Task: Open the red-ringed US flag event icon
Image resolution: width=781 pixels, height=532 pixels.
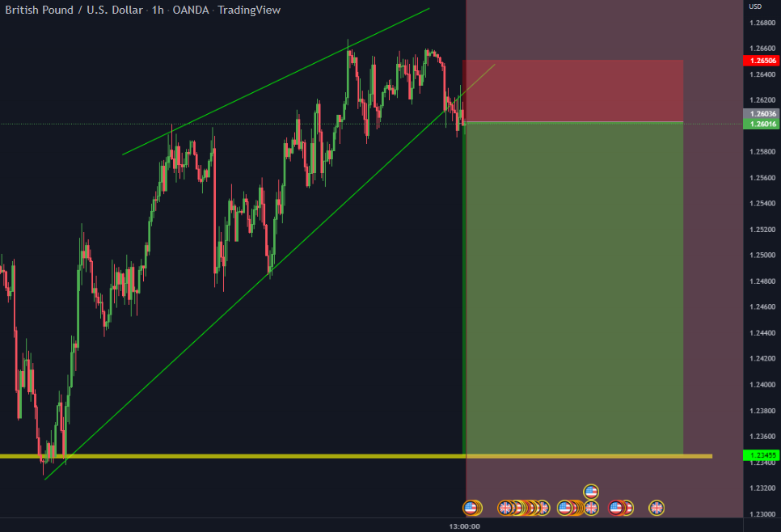Action: pos(616,508)
